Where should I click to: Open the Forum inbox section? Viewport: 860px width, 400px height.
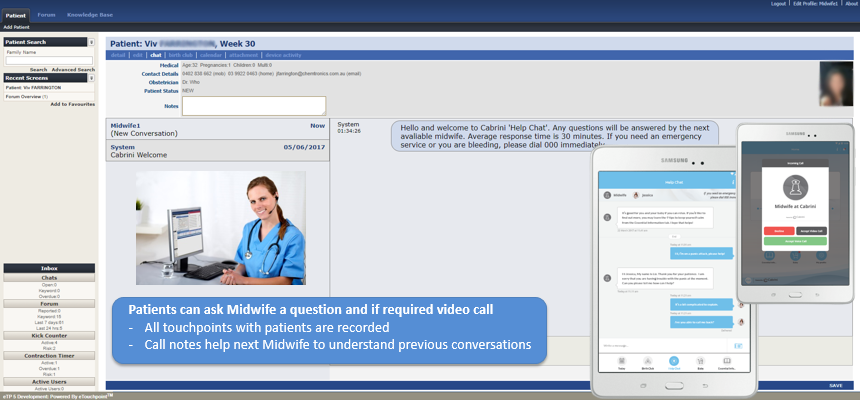point(49,303)
